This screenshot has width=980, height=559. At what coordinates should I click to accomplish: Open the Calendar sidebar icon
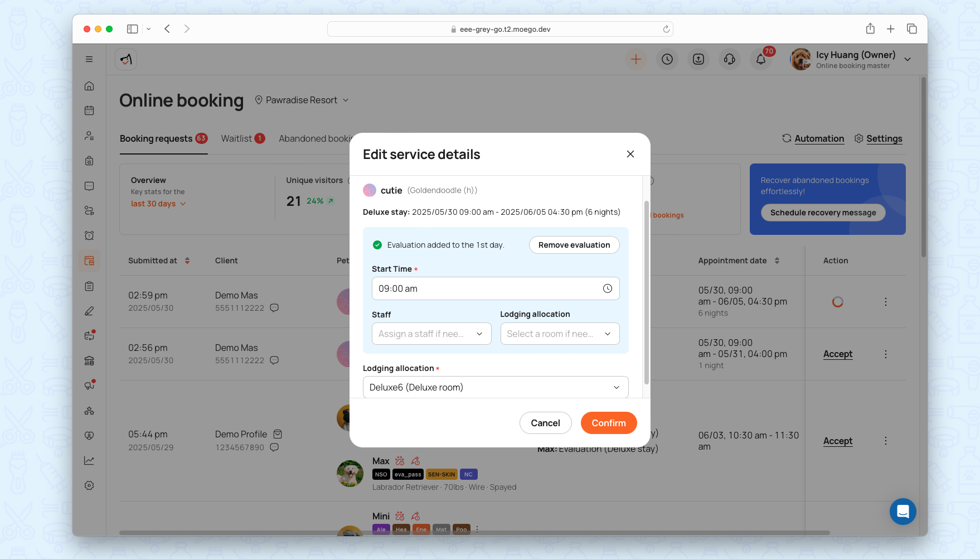point(89,110)
